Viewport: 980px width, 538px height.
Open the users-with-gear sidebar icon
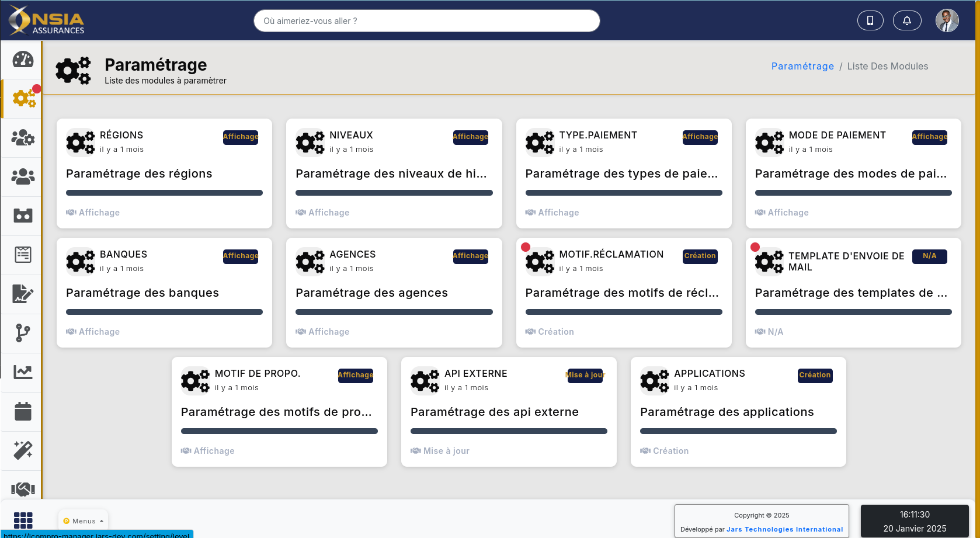click(x=23, y=138)
